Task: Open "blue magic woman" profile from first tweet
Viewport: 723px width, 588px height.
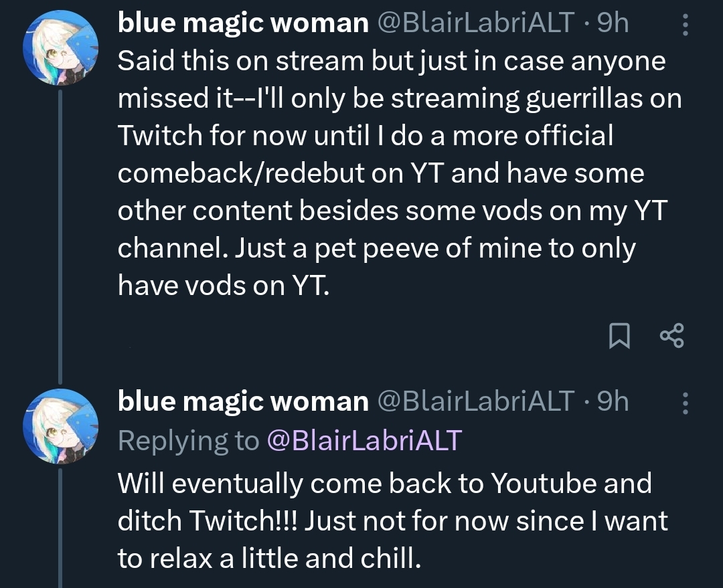Action: point(243,23)
